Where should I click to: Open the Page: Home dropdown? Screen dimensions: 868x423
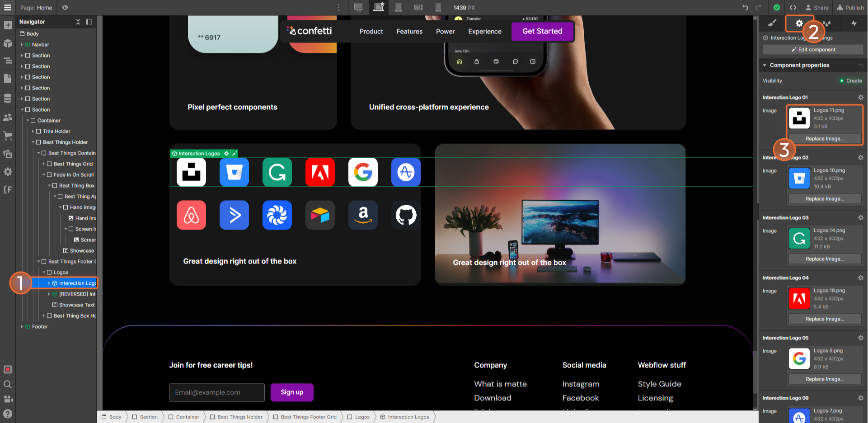click(x=35, y=8)
